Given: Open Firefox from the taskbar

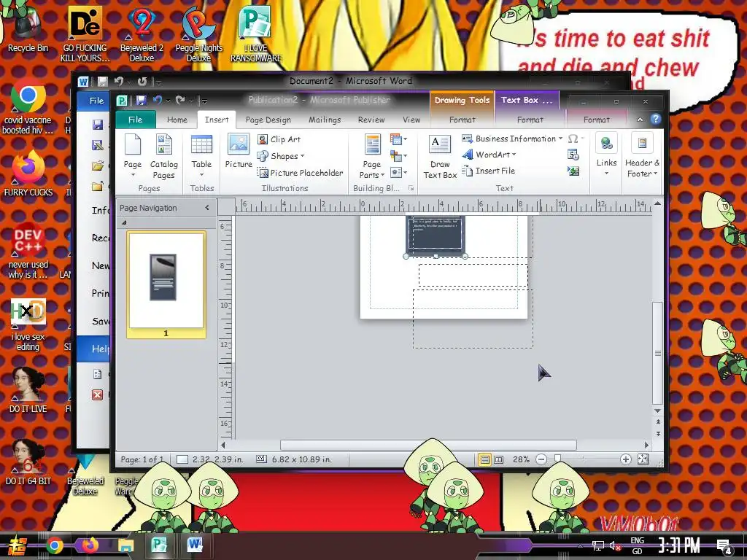Looking at the screenshot, I should 90,545.
